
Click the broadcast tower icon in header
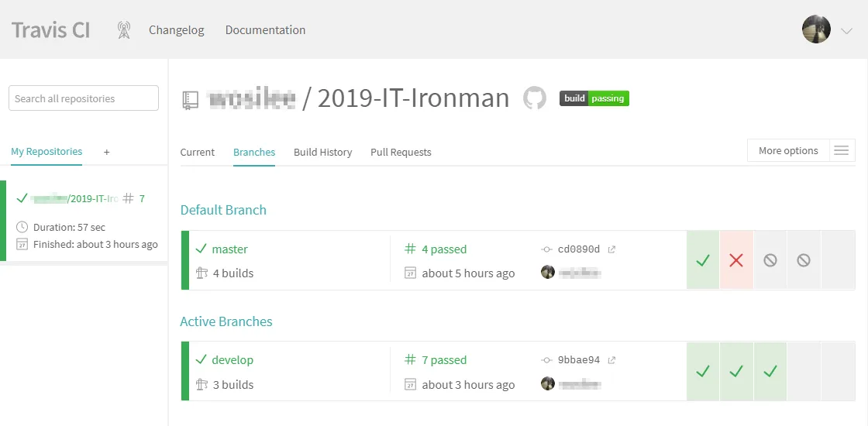(x=124, y=30)
